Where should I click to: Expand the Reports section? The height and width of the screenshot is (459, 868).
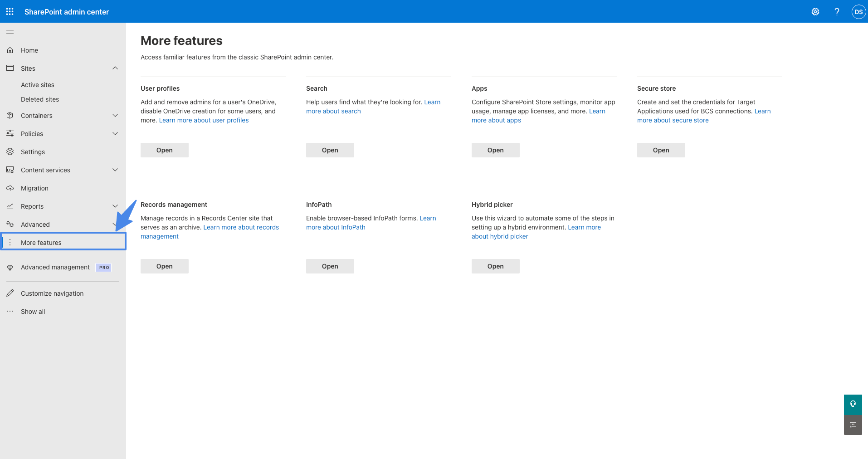pyautogui.click(x=115, y=206)
